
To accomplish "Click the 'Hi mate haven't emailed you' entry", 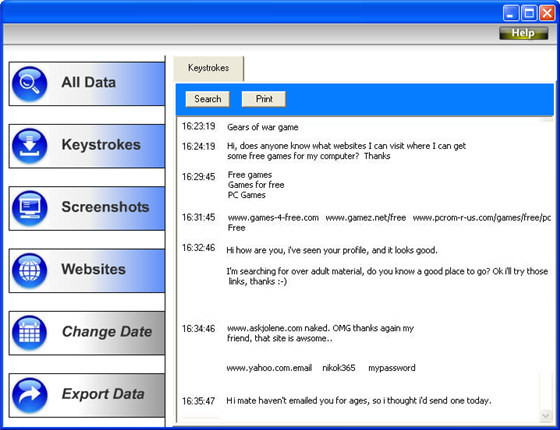I will (x=359, y=401).
